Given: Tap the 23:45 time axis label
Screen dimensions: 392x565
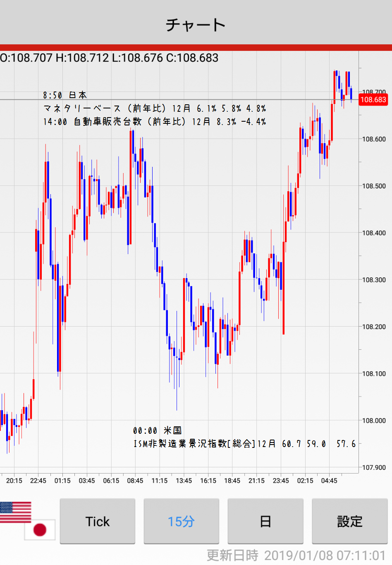Looking at the screenshot, I should pyautogui.click(x=281, y=481).
